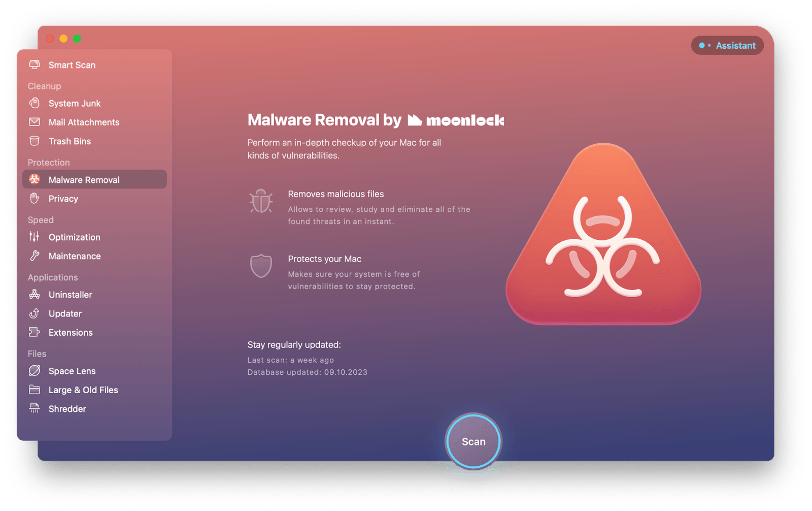Click the Uninstaller icon
This screenshot has height=511, width=812.
click(x=35, y=294)
